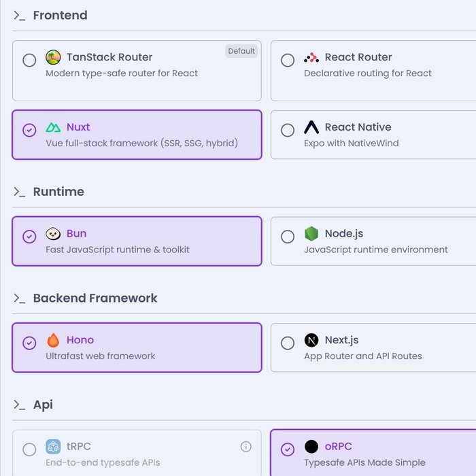The width and height of the screenshot is (476, 476).
Task: Click the Default badge on TanStack Router
Action: (241, 51)
